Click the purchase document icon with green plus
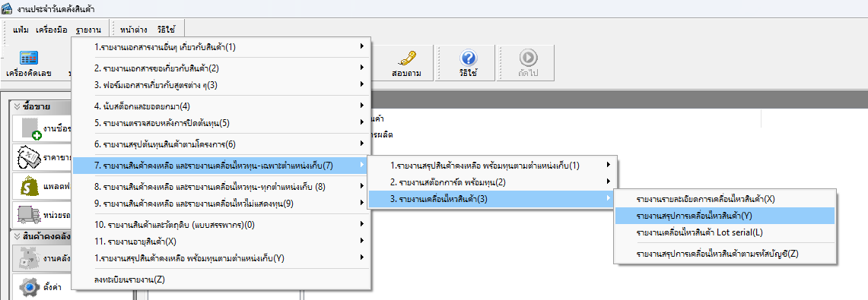The height and width of the screenshot is (300, 868). click(x=30, y=128)
